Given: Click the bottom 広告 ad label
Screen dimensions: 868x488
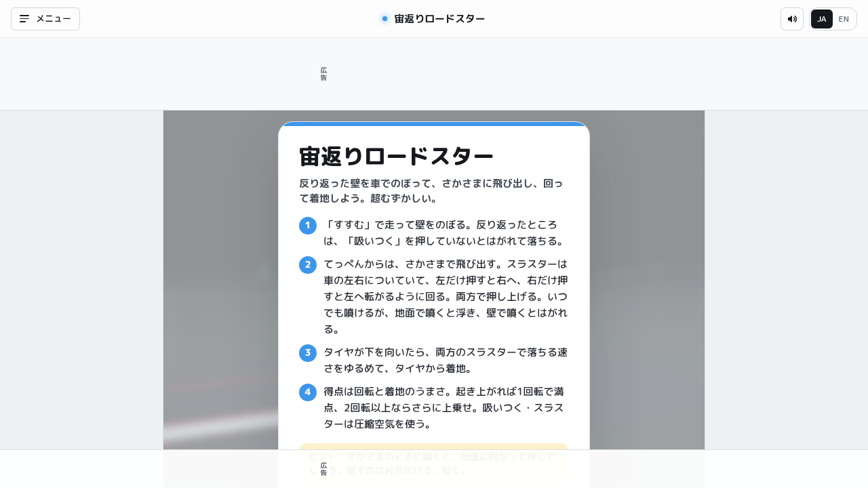Looking at the screenshot, I should click(x=323, y=469).
